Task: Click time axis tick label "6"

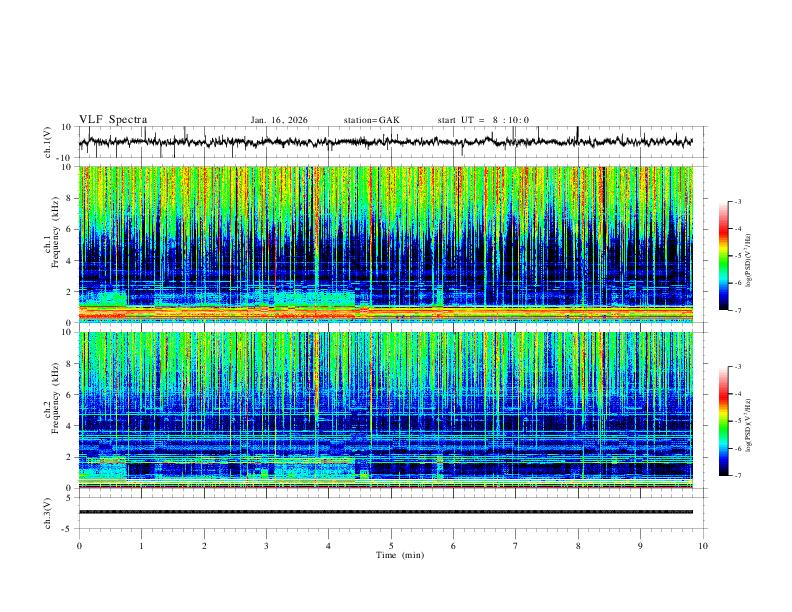Action: tap(454, 546)
